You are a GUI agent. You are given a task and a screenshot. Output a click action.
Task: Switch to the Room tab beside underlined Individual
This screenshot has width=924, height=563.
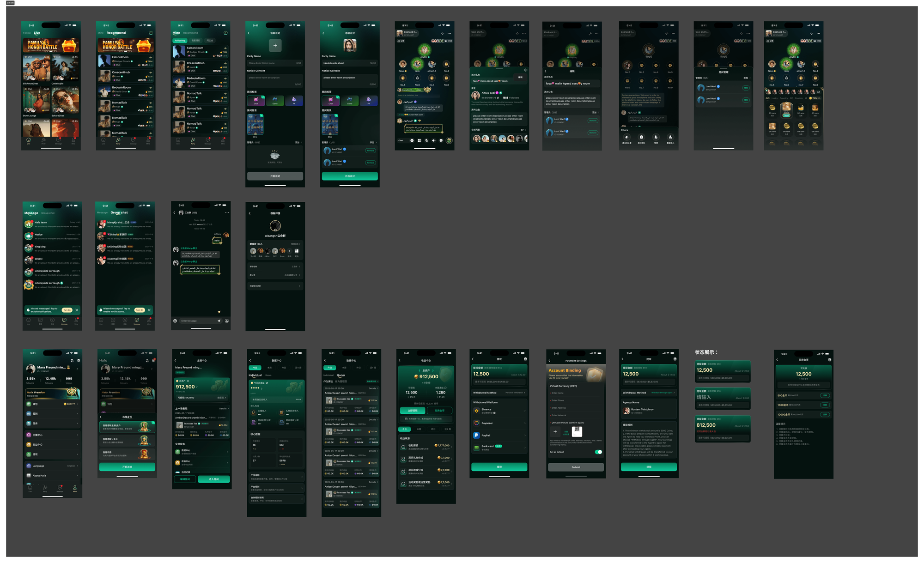(x=268, y=375)
